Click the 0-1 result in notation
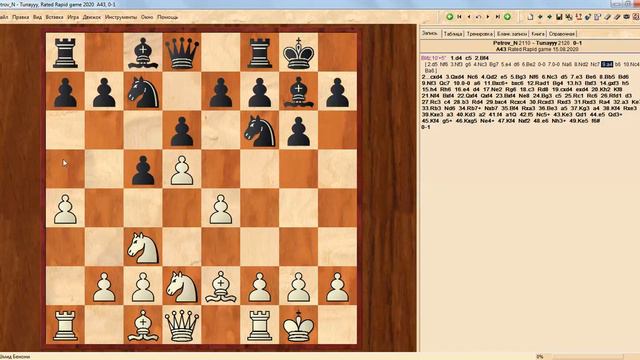This screenshot has height=360, width=640. (426, 127)
